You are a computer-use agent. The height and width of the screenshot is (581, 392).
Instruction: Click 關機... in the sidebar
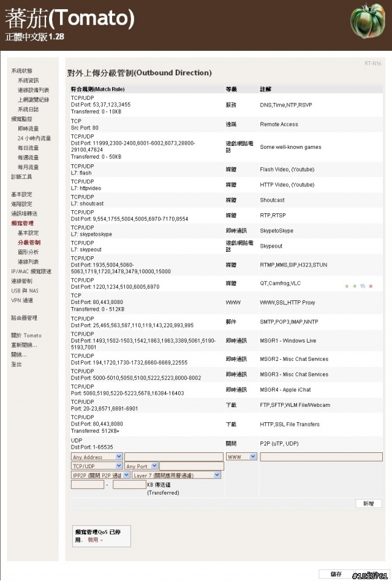[x=18, y=355]
